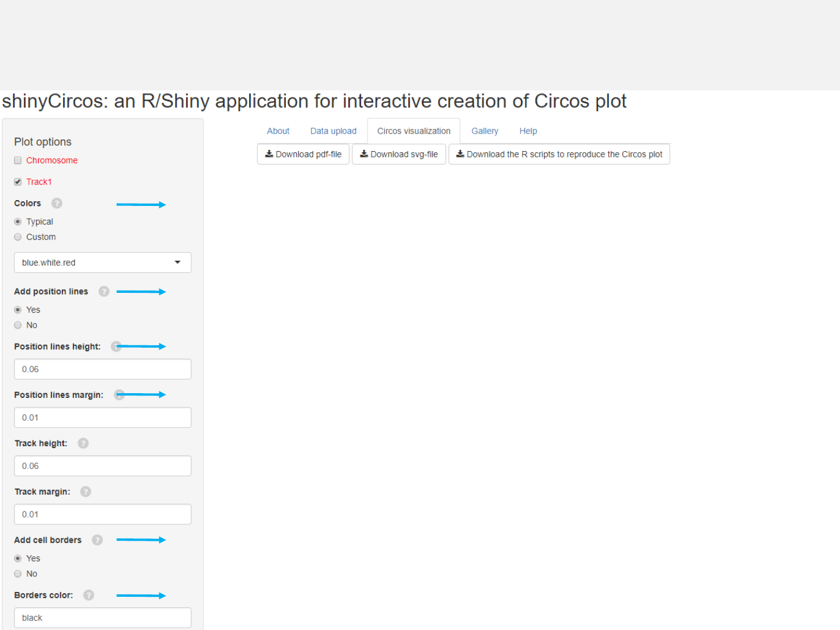Image resolution: width=840 pixels, height=630 pixels.
Task: Open the help icon for Position lines margin
Action: (119, 394)
